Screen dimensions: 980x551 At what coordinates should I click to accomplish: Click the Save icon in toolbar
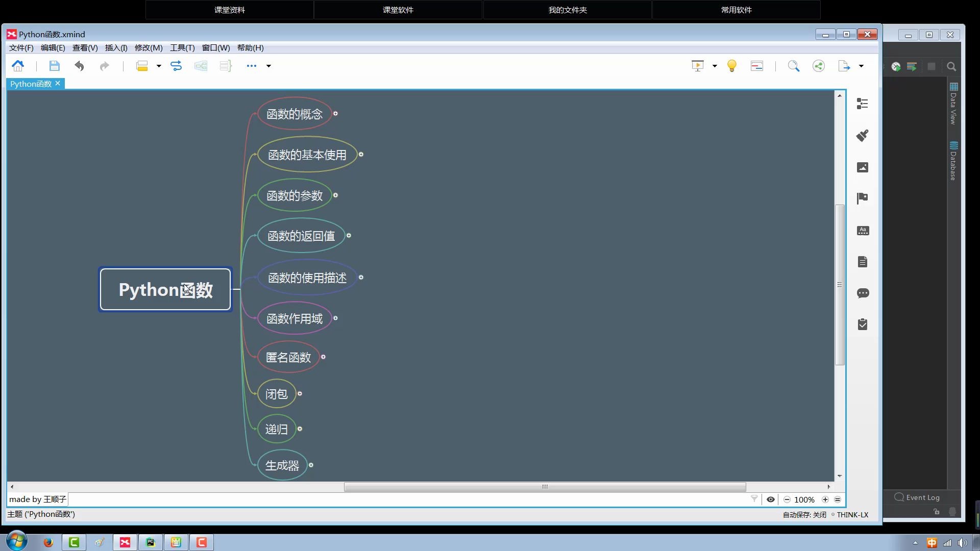point(54,66)
